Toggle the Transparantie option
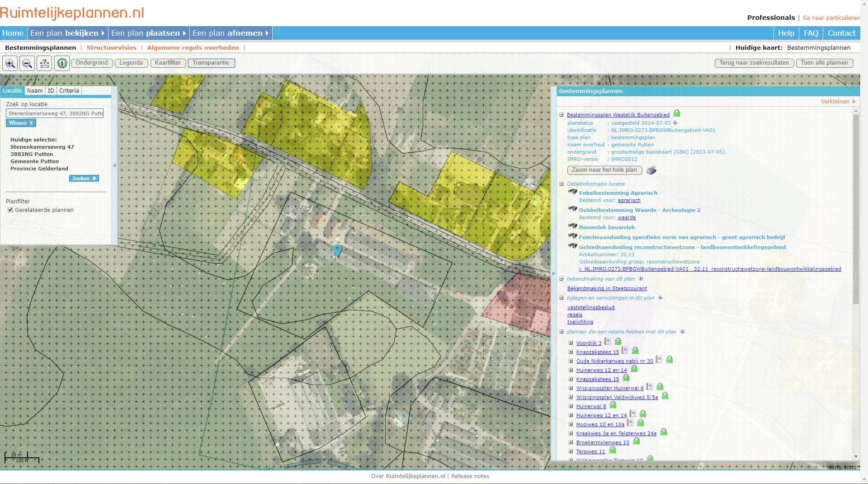This screenshot has height=484, width=868. (x=212, y=63)
